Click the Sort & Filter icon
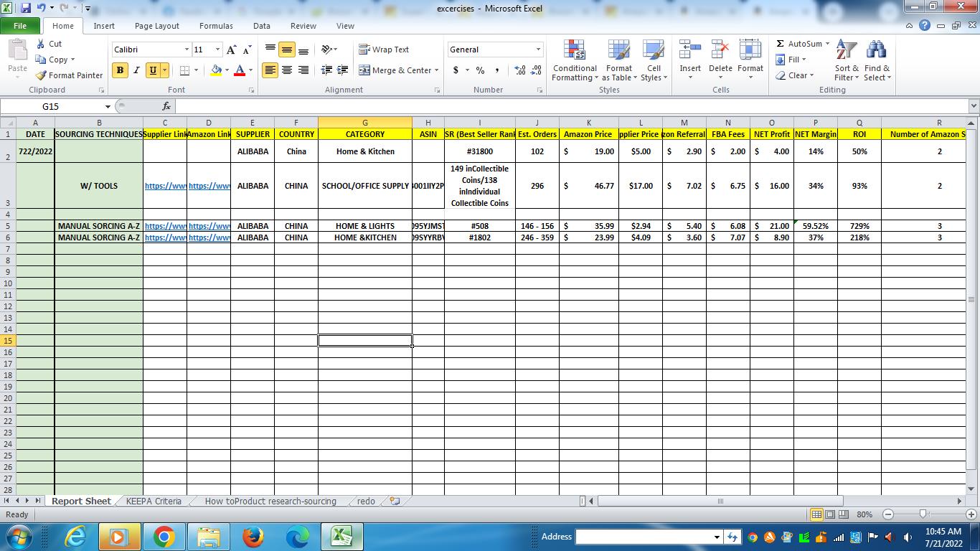980x551 pixels. [847, 51]
